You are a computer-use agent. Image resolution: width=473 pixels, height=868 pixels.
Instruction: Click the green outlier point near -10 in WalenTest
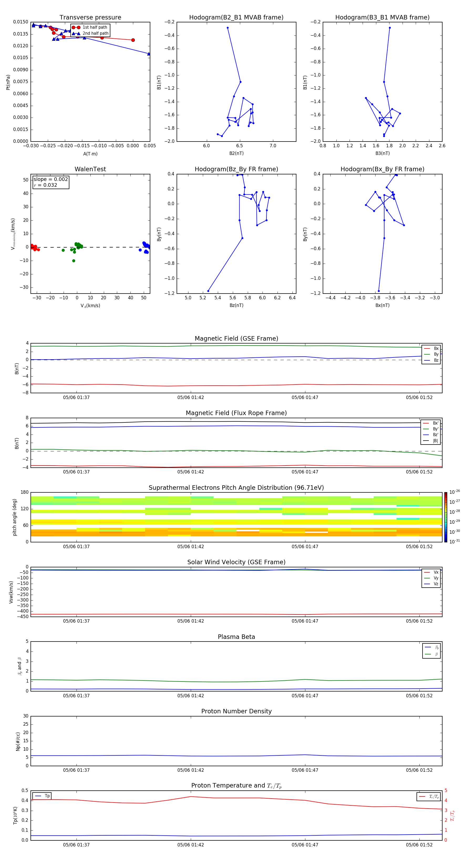pyautogui.click(x=74, y=260)
